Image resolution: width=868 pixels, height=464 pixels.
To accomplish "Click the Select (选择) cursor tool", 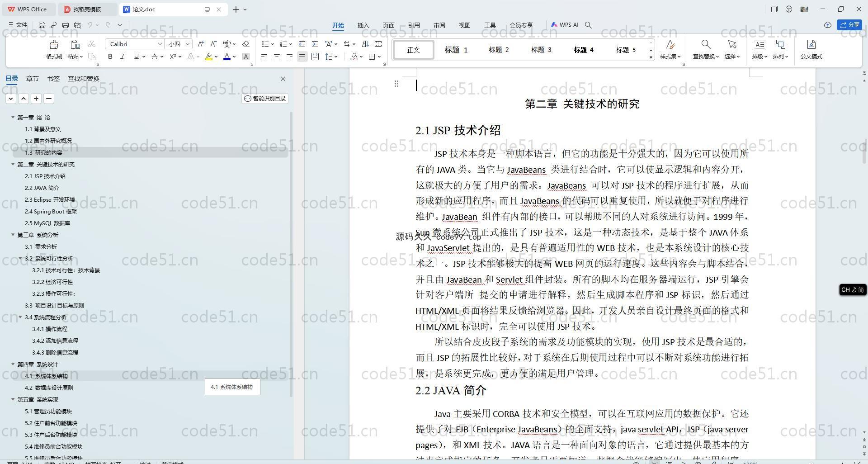I will click(732, 49).
